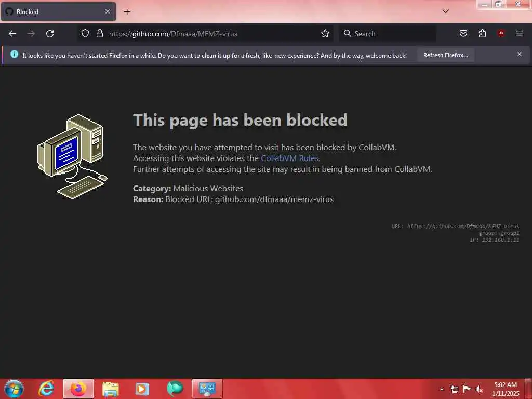Viewport: 532px width, 399px height.
Task: Open the Pocket save icon
Action: click(463, 33)
